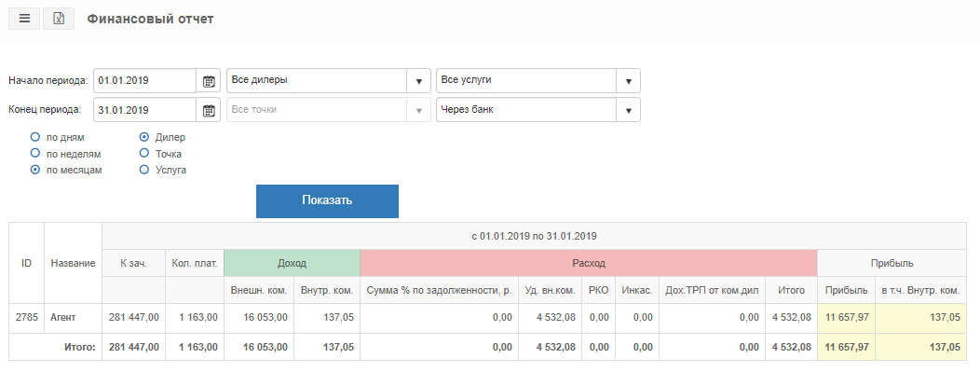980x372 pixels.
Task: Open calendar for Начало периода
Action: (209, 81)
